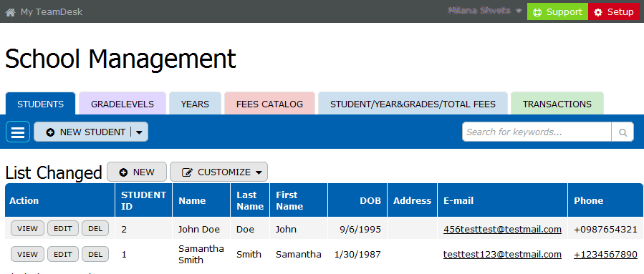Click the +0987654321 phone number
Viewport: 644px width, 274px height.
point(605,230)
